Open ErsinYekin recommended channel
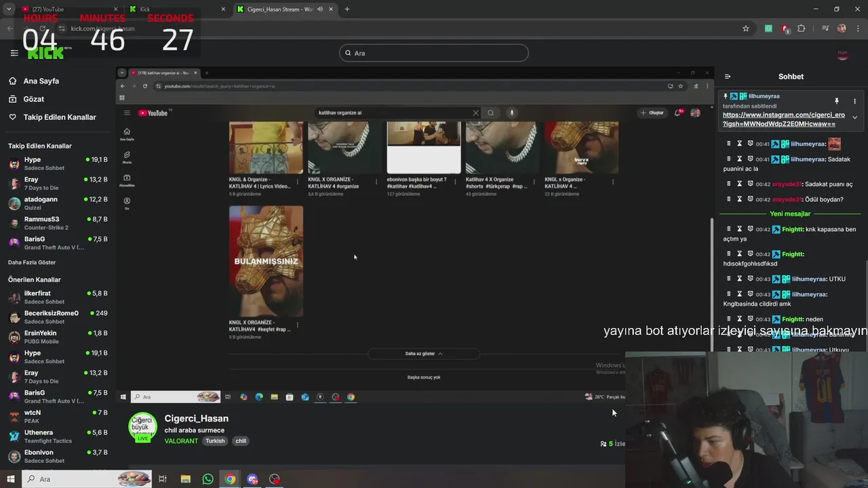The height and width of the screenshot is (488, 868). (x=58, y=337)
